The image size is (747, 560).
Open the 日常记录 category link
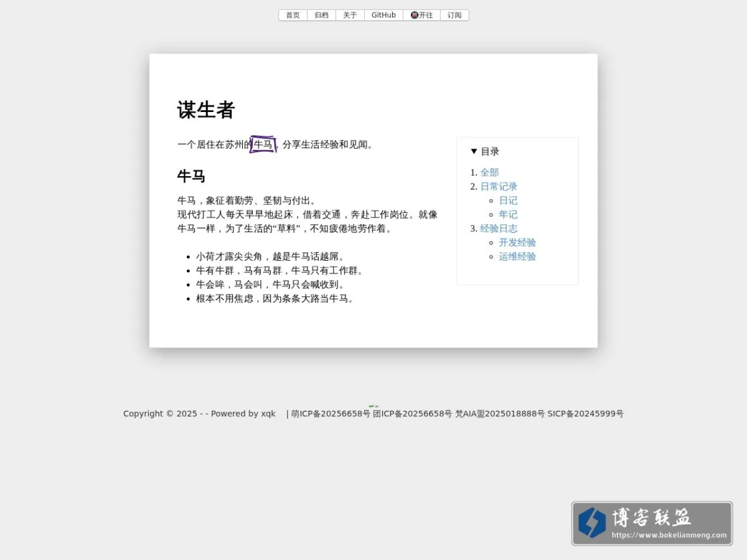[x=499, y=187]
